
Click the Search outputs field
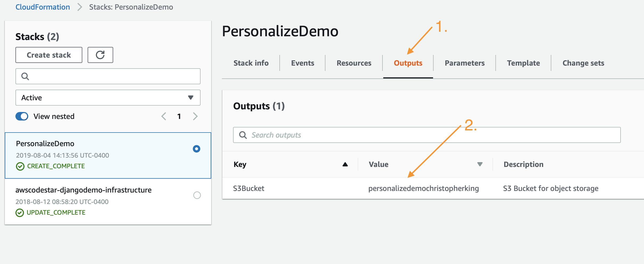427,135
